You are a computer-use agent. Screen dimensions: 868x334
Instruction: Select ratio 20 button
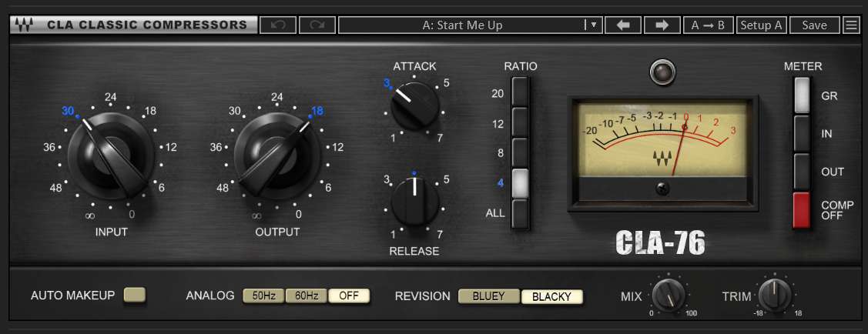point(521,92)
